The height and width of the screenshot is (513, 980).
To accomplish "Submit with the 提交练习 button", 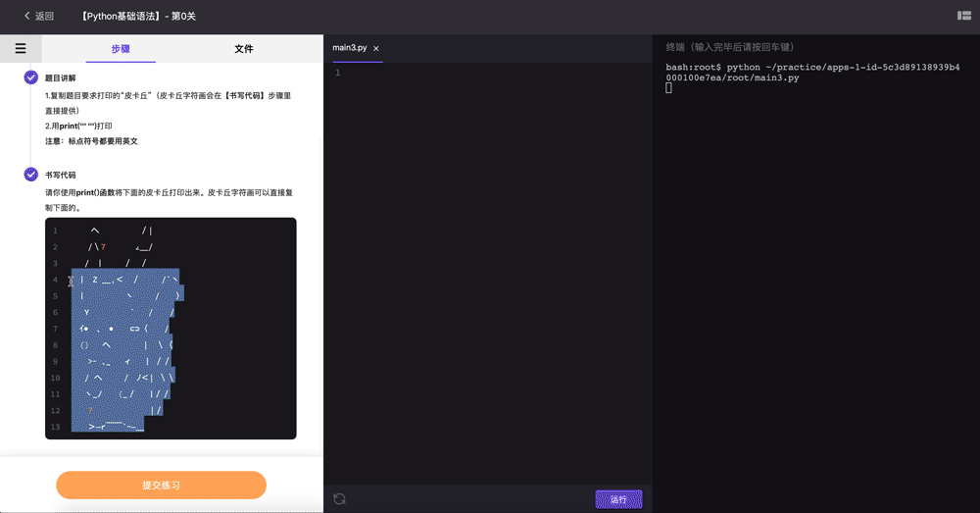I will (x=162, y=485).
